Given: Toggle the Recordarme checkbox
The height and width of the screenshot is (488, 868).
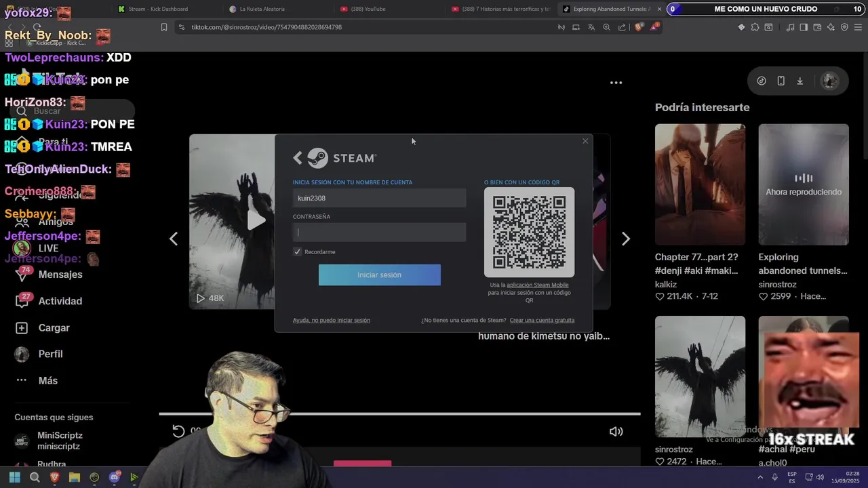Looking at the screenshot, I should 297,251.
